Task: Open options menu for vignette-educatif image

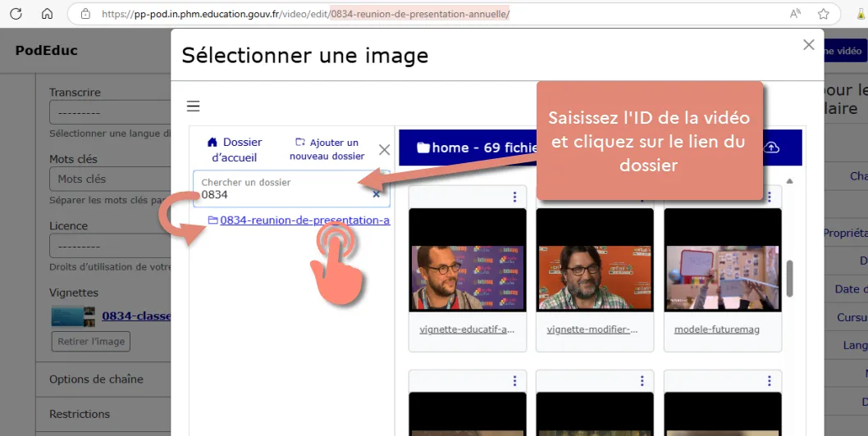Action: pos(514,197)
